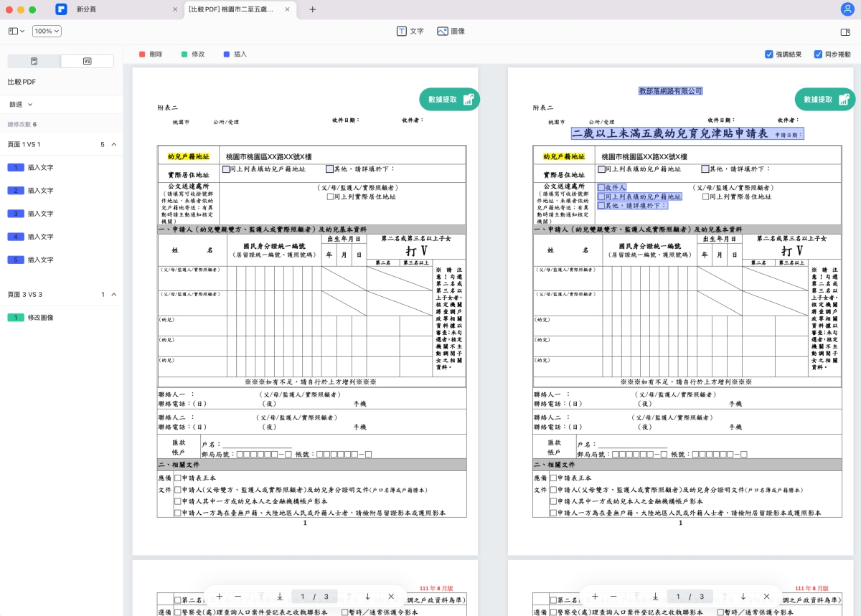The width and height of the screenshot is (861, 616).
Task: Close the left document's floating page toolbar
Action: 391,597
